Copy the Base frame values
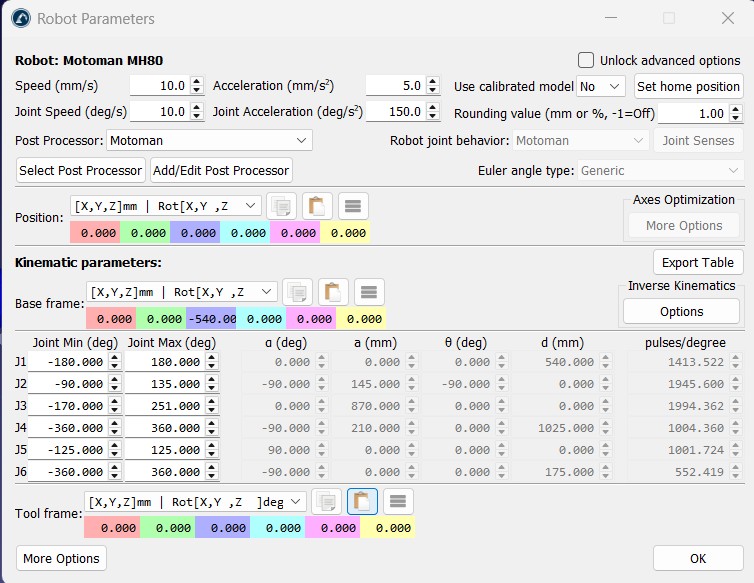754x583 pixels. pyautogui.click(x=298, y=292)
